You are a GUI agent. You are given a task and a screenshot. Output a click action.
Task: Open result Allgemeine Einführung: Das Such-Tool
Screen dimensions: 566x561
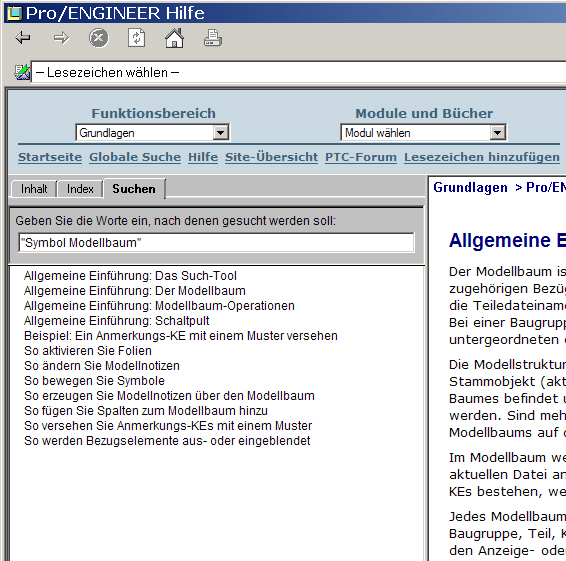(130, 276)
